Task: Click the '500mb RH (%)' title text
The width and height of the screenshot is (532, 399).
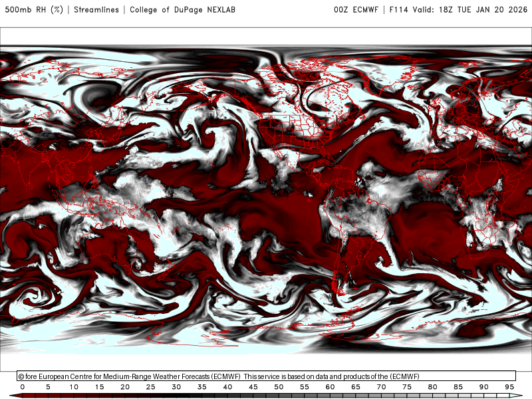Action: [34, 10]
